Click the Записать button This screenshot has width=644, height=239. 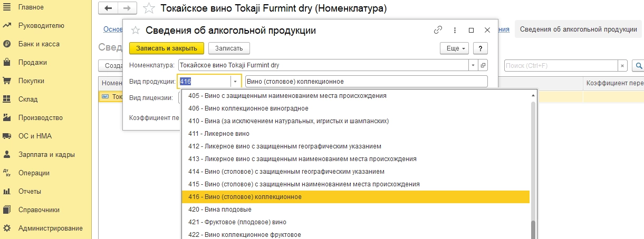pyautogui.click(x=229, y=48)
